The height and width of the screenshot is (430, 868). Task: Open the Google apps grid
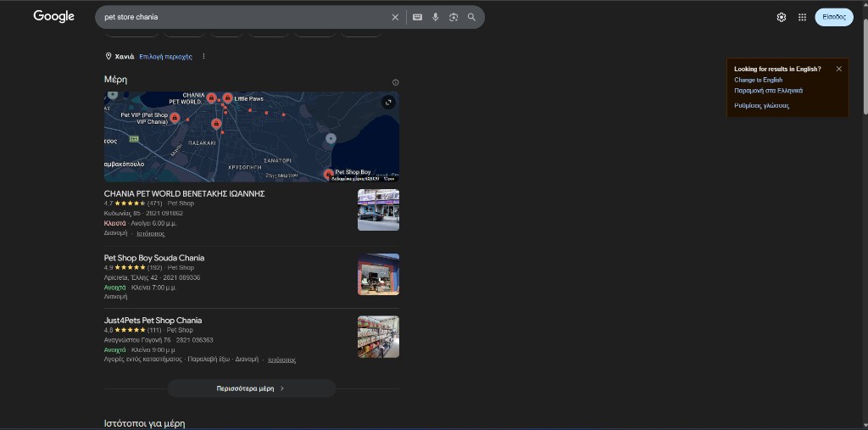(802, 17)
